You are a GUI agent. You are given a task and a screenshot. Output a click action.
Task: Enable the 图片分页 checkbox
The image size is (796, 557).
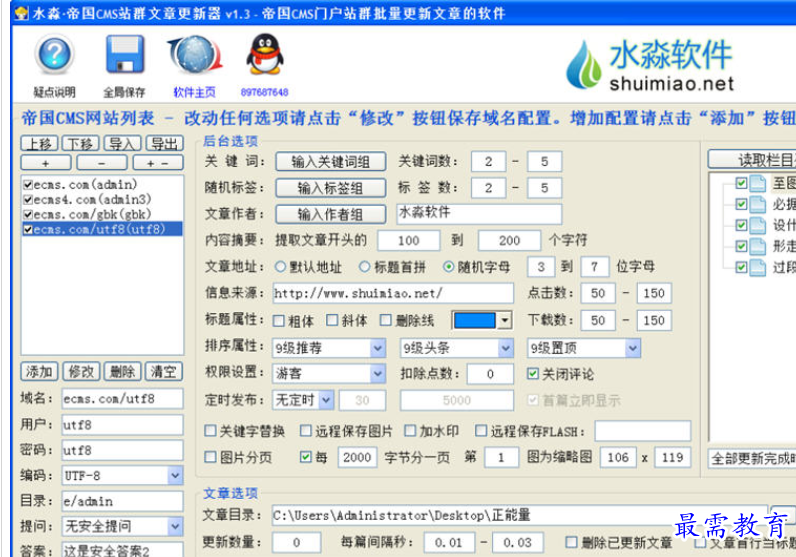point(210,457)
